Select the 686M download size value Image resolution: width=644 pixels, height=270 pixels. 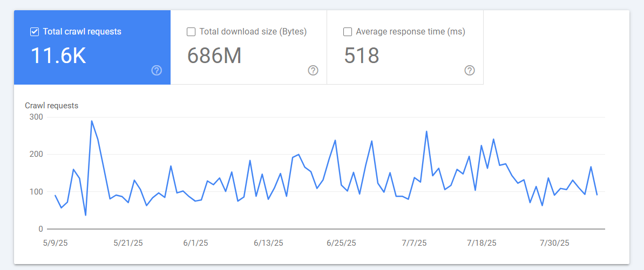(x=214, y=56)
